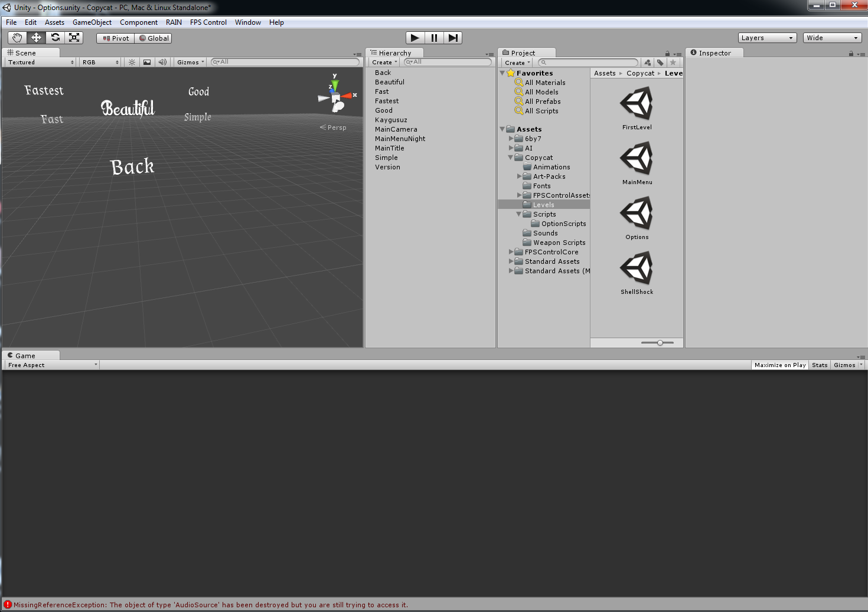Expand the FPSControlCore folder

point(511,252)
